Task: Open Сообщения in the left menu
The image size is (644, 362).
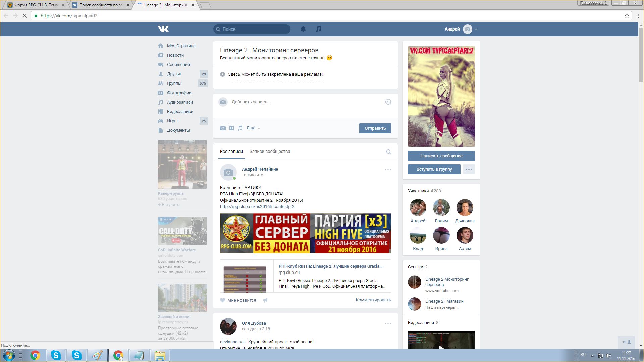Action: (178, 65)
